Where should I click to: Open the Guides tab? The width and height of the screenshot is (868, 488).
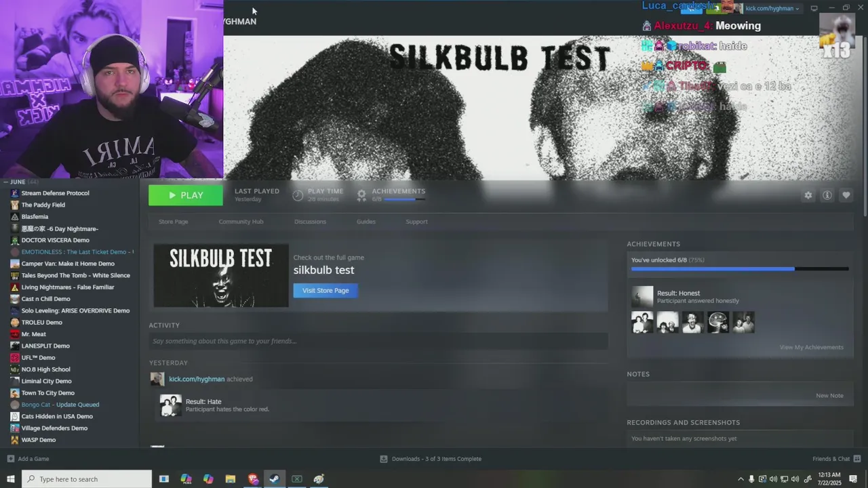366,222
